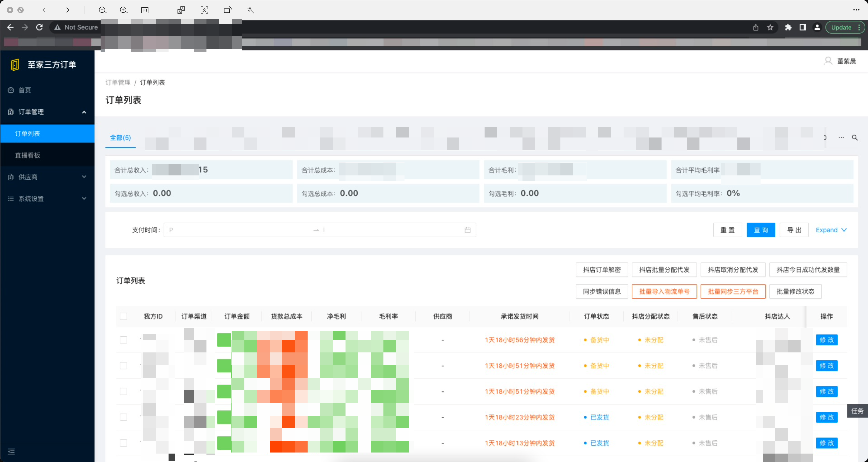The width and height of the screenshot is (868, 462).
Task: Click the 董紫晨 username
Action: coord(846,61)
